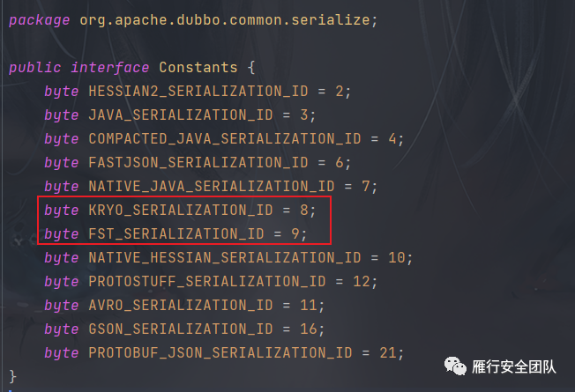Select org.apache.dubbo.common.serialize package name
Image resolution: width=575 pixels, height=392 pixels.
pyautogui.click(x=224, y=19)
